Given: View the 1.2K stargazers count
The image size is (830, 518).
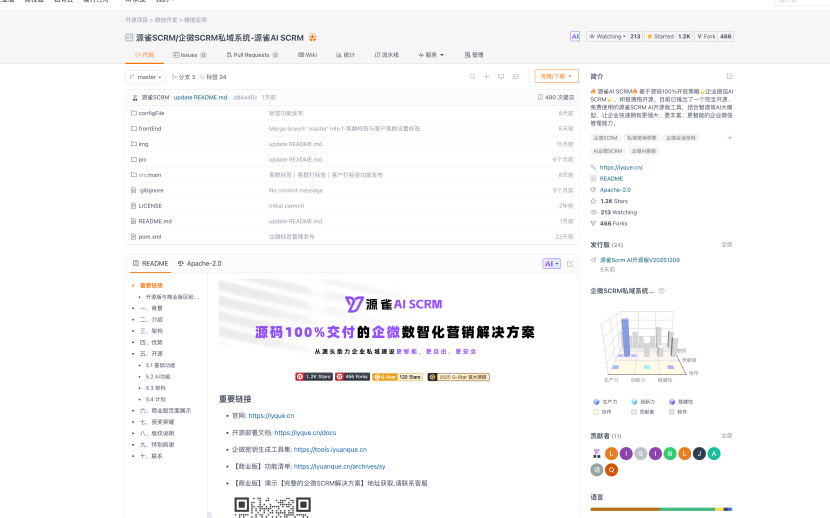Looking at the screenshot, I should [684, 37].
